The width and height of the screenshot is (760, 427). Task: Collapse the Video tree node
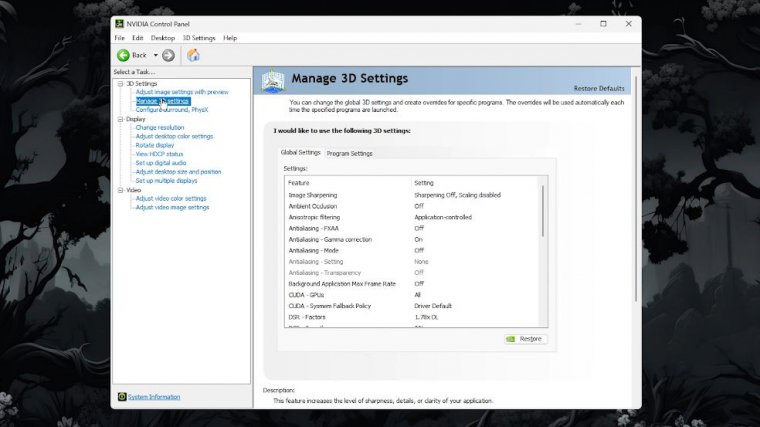click(x=120, y=190)
